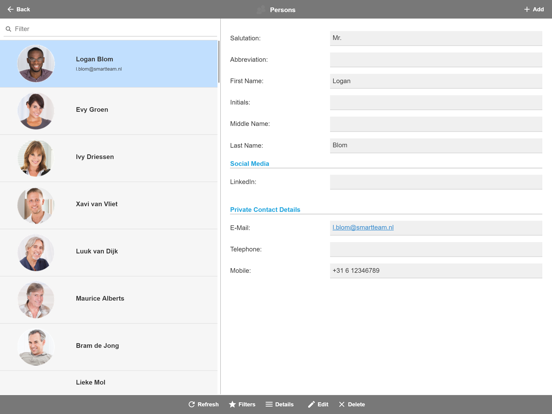Click the Social Media section heading
Viewport: 552px width, 414px height.
(x=250, y=163)
